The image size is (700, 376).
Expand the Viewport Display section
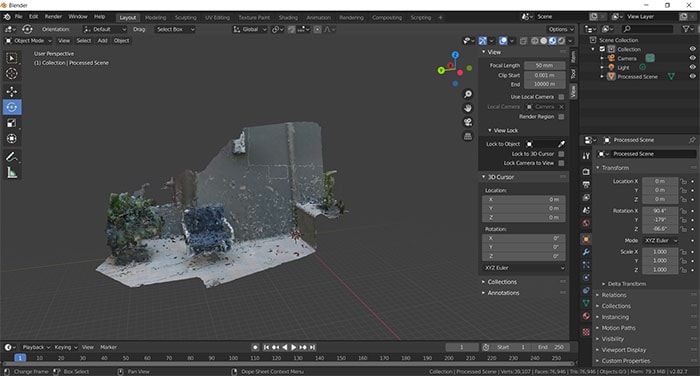tap(623, 350)
